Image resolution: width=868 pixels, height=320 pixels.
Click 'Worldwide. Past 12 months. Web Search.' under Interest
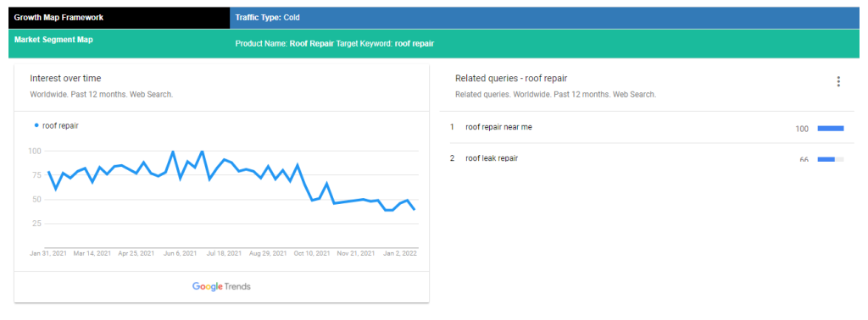(x=102, y=95)
